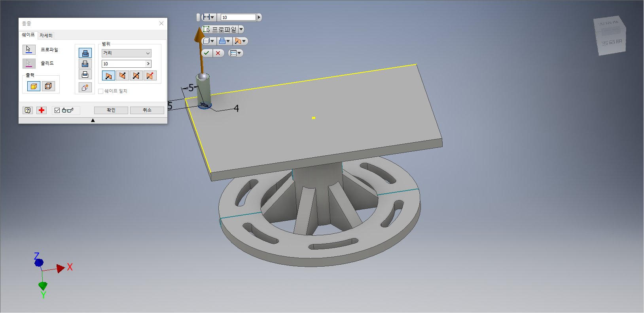Cancel with the 취소 button
Image resolution: width=644 pixels, height=313 pixels.
coord(147,110)
